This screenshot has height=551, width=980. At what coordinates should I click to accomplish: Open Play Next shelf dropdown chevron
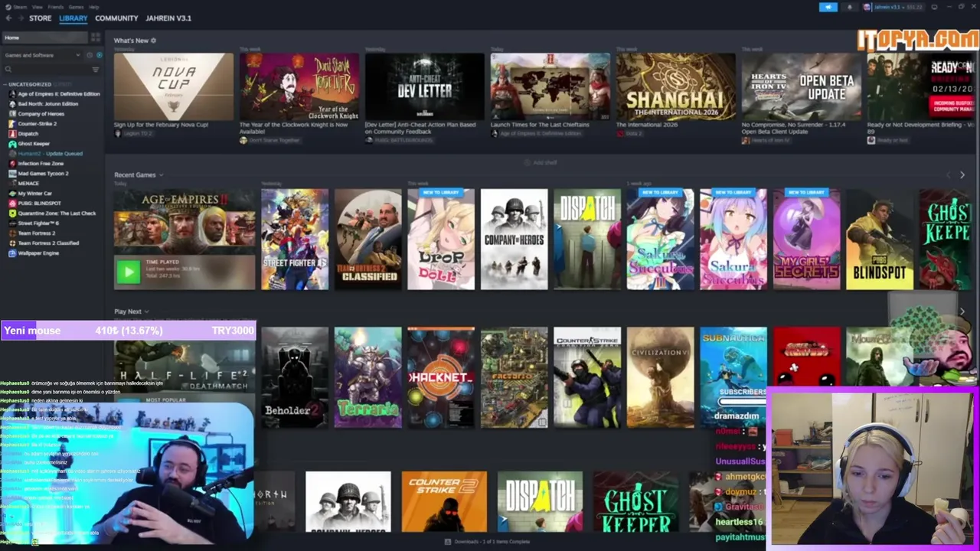pyautogui.click(x=146, y=311)
